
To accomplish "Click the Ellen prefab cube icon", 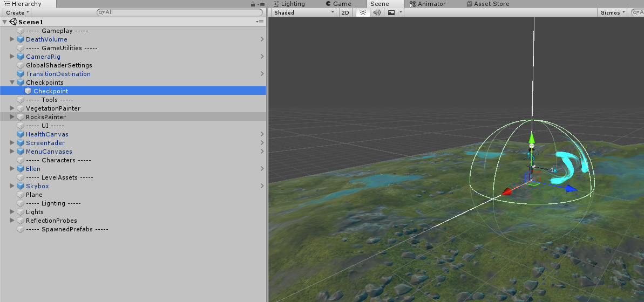I will pos(21,169).
